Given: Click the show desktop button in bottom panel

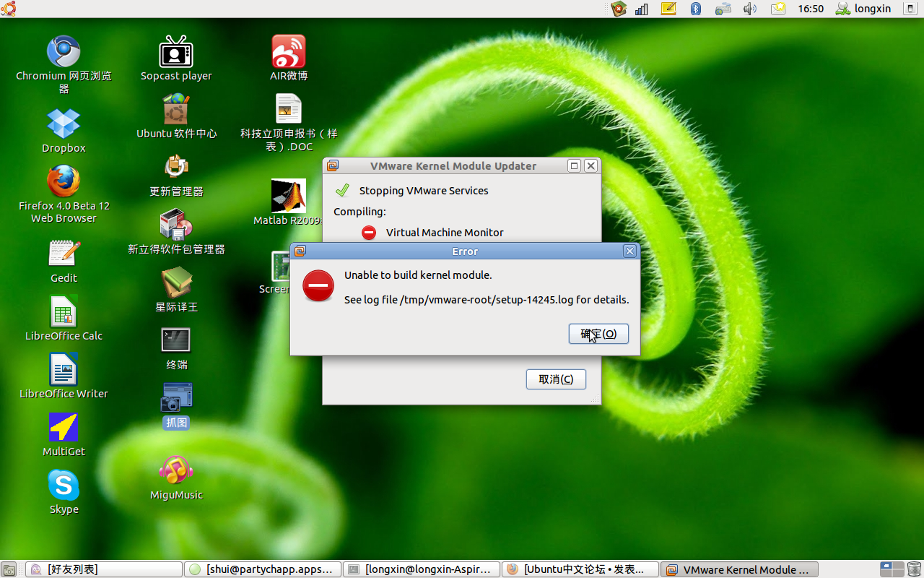Looking at the screenshot, I should coord(9,569).
